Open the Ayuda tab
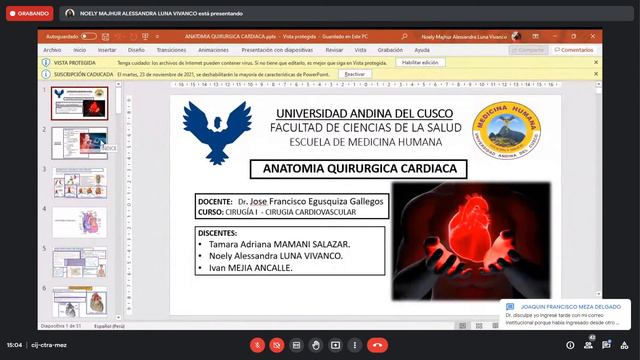The image size is (640, 360). tap(422, 50)
